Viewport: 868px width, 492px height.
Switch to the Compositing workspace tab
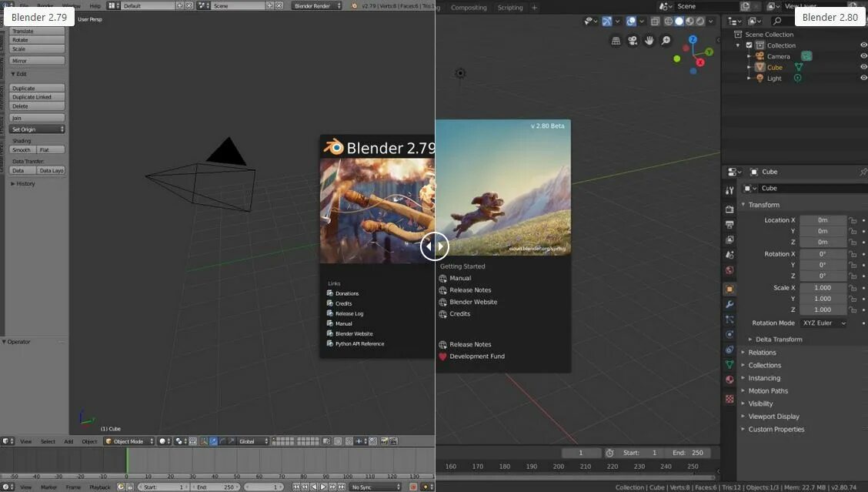(469, 8)
